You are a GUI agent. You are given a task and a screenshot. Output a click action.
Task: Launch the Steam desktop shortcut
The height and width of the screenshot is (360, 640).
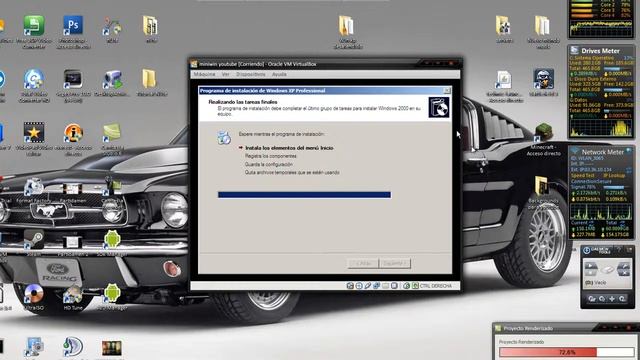coord(34,240)
